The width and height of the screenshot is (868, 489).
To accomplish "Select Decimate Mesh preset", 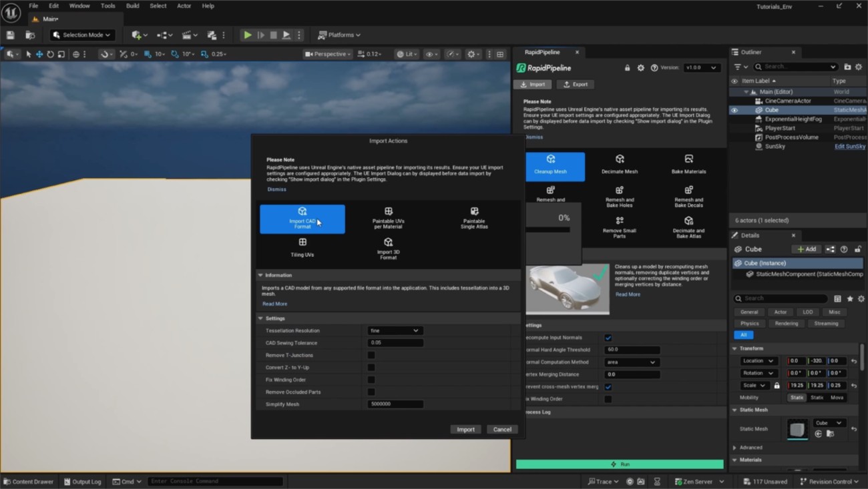I will 620,165.
